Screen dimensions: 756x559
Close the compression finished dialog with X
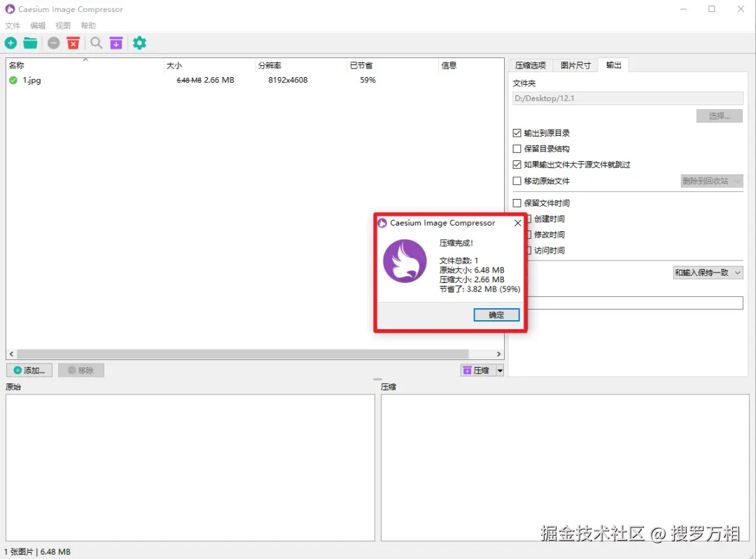coord(517,223)
